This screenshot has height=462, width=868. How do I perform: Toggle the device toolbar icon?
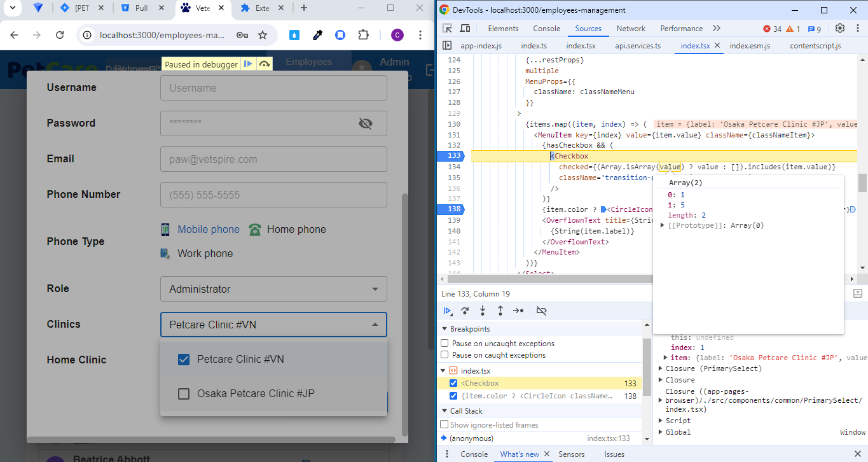pos(465,29)
